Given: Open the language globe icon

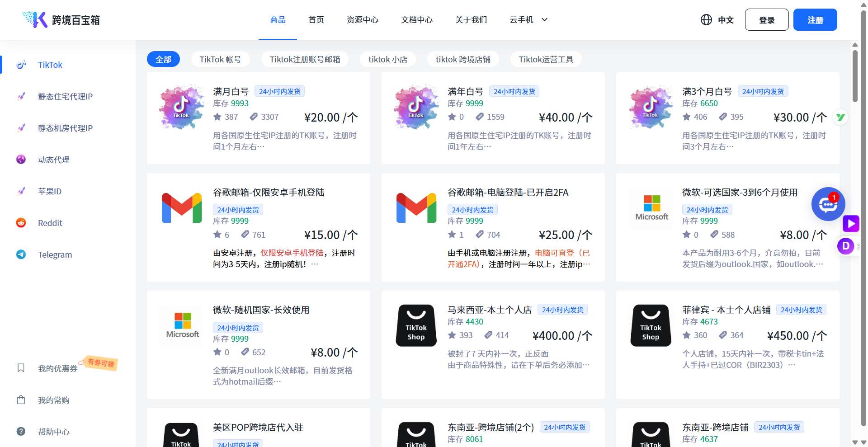Looking at the screenshot, I should click(x=706, y=20).
